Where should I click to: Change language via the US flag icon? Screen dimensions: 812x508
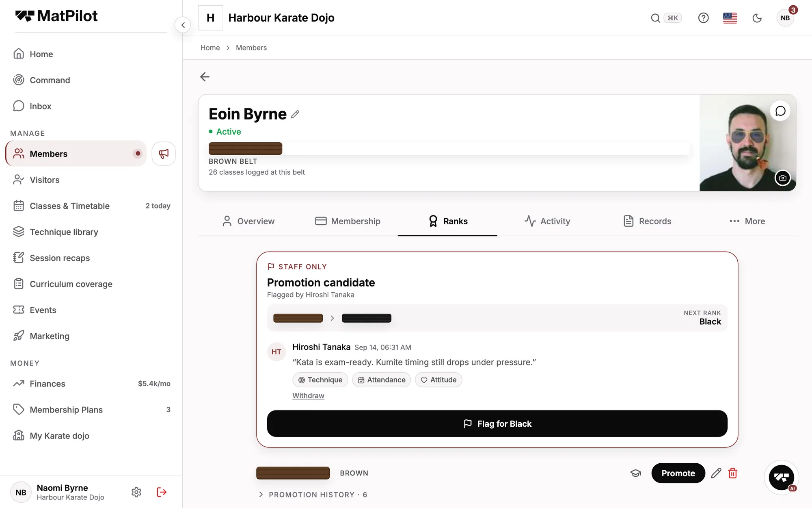730,18
